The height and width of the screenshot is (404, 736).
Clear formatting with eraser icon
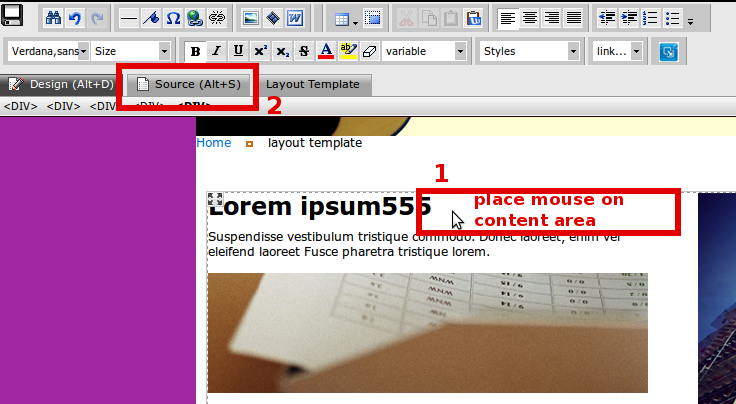370,51
